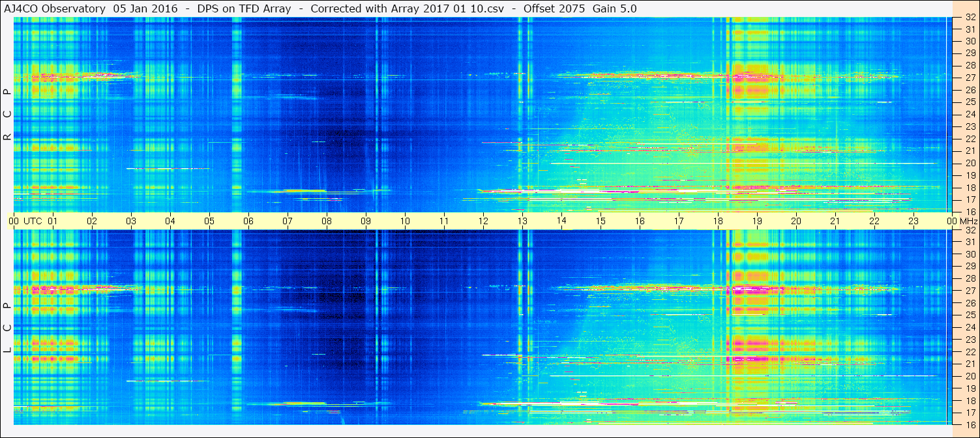Click the RCP panel vertical label
The height and width of the screenshot is (438, 980).
(x=8, y=115)
